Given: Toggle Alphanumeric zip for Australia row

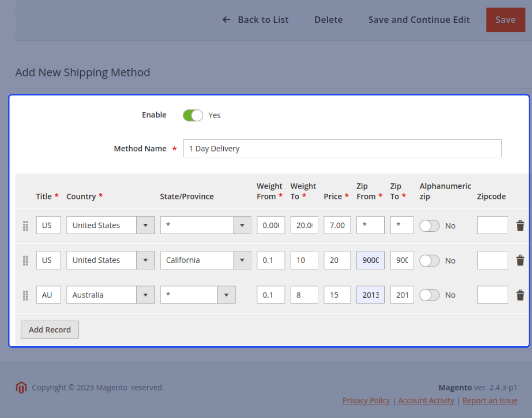Looking at the screenshot, I should 429,295.
